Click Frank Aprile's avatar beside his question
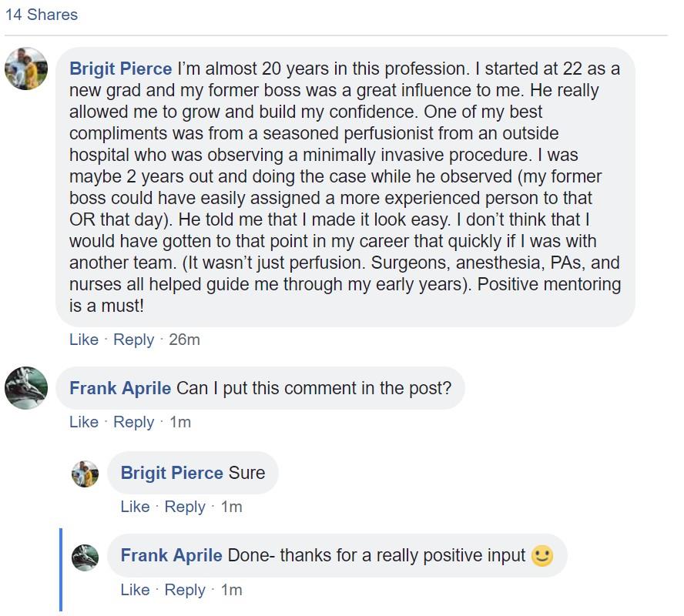The height and width of the screenshot is (616, 684). (x=26, y=388)
